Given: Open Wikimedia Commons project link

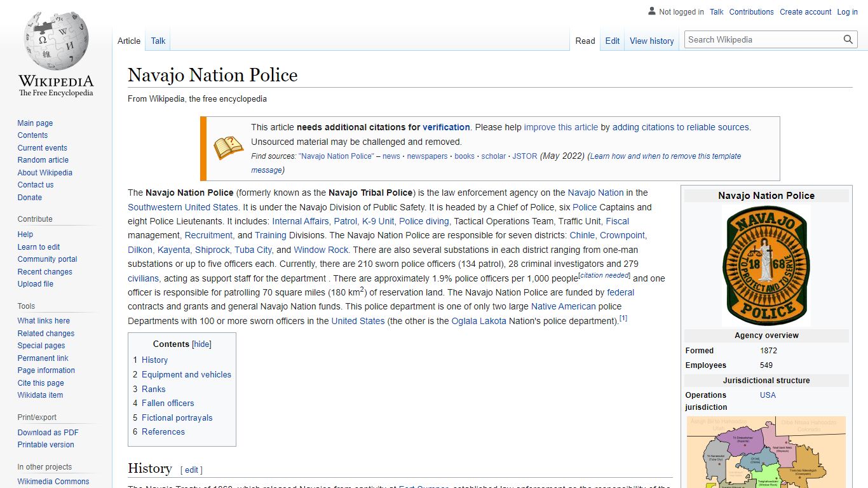Looking at the screenshot, I should coord(53,482).
